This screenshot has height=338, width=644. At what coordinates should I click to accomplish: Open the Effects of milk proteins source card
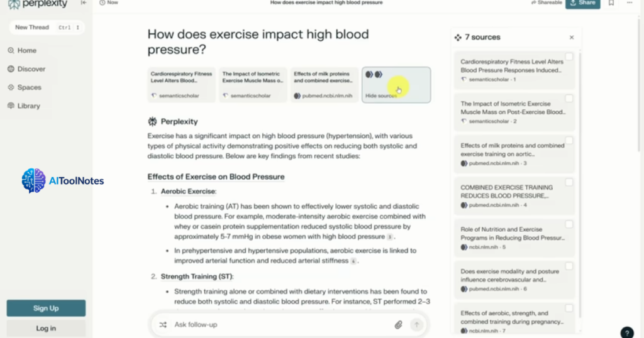(324, 85)
